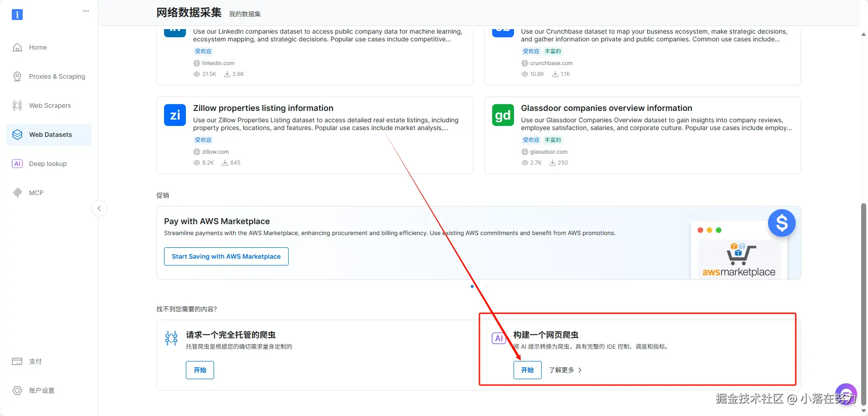Click the crunchbase.com domain text
The height and width of the screenshot is (416, 868).
click(551, 63)
